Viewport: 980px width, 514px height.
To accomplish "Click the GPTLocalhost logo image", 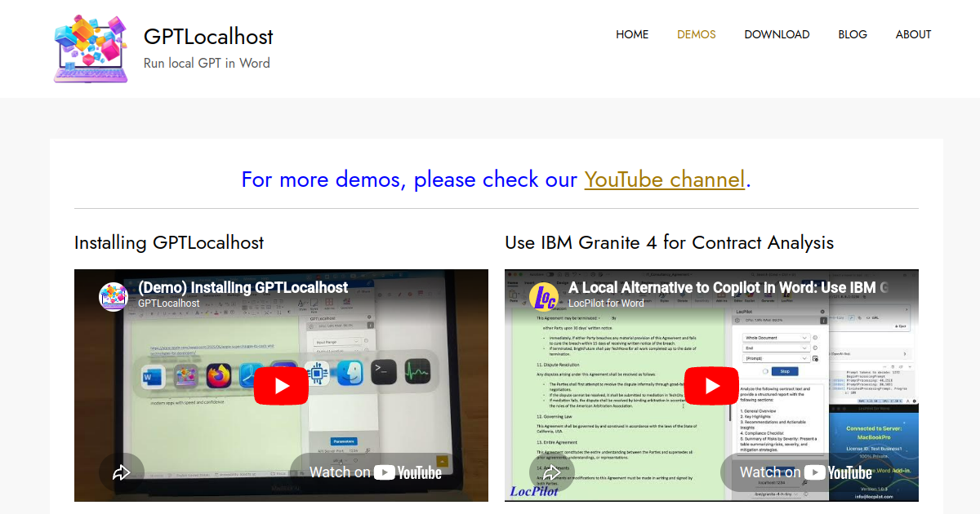I will point(91,49).
